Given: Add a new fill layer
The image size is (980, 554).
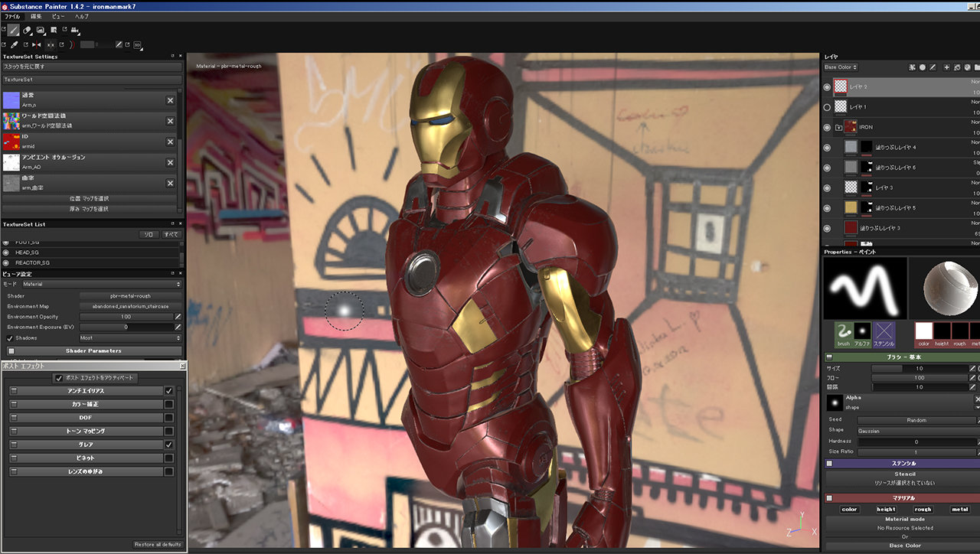Looking at the screenshot, I should (x=957, y=67).
